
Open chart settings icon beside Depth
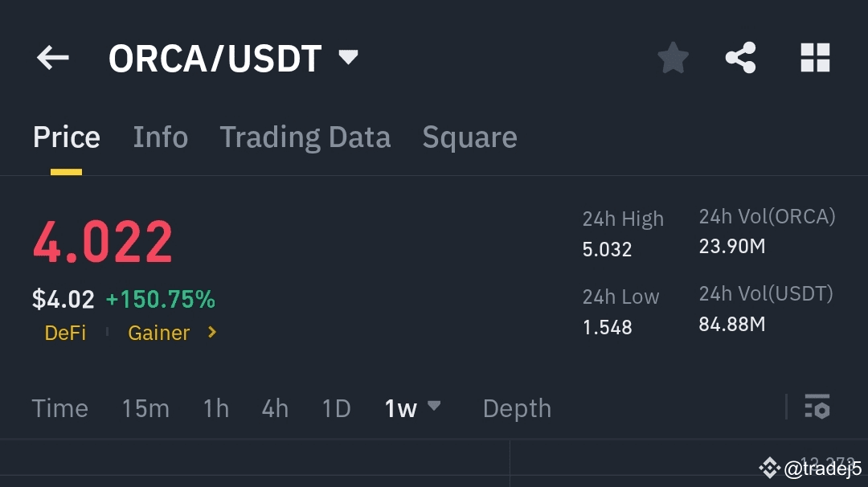817,407
